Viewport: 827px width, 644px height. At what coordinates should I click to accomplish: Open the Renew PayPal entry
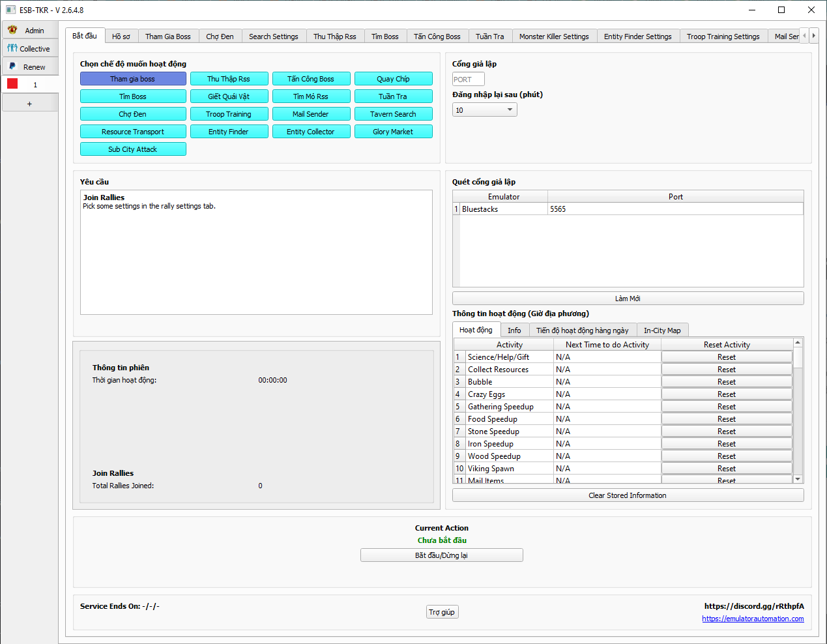pos(30,67)
